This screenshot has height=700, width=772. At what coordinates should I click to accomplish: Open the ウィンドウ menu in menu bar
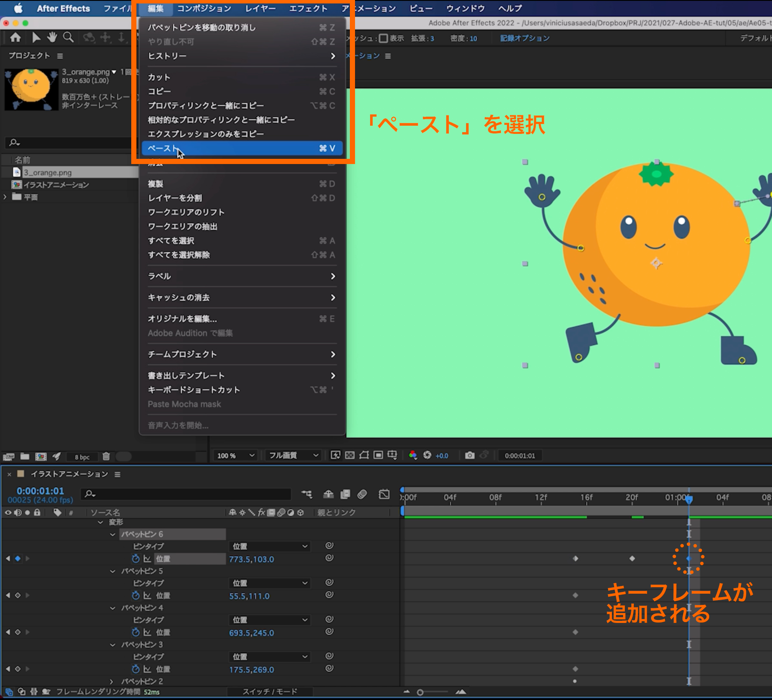coord(465,9)
